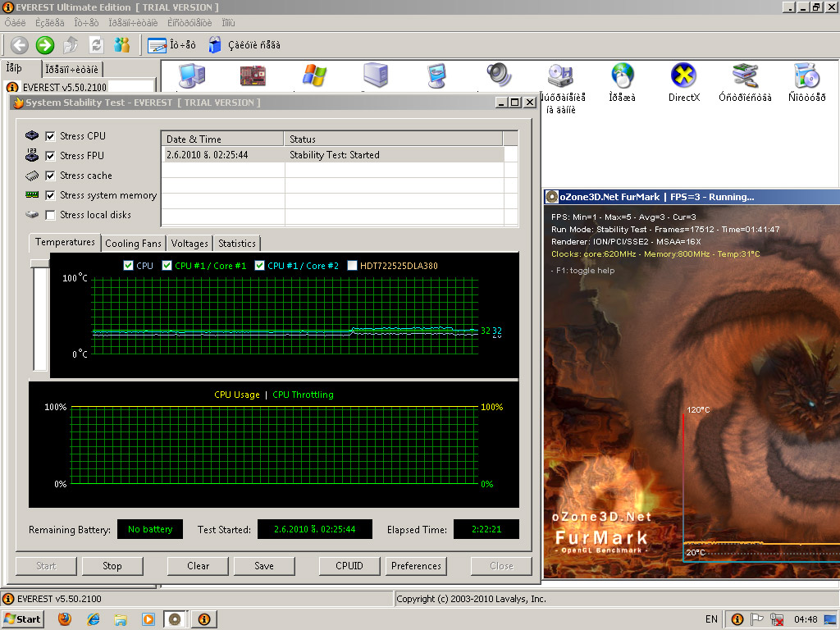Open first menu in EVEREST menu bar
The height and width of the screenshot is (630, 840).
click(15, 22)
